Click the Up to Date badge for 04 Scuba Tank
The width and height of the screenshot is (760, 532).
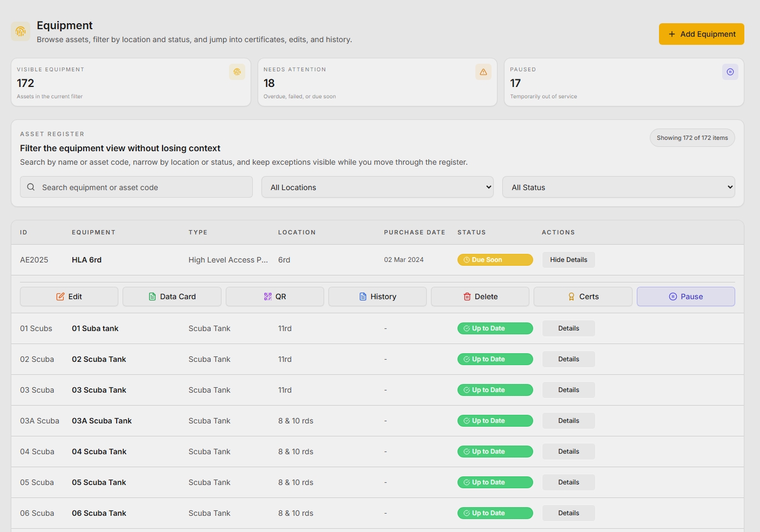click(495, 452)
